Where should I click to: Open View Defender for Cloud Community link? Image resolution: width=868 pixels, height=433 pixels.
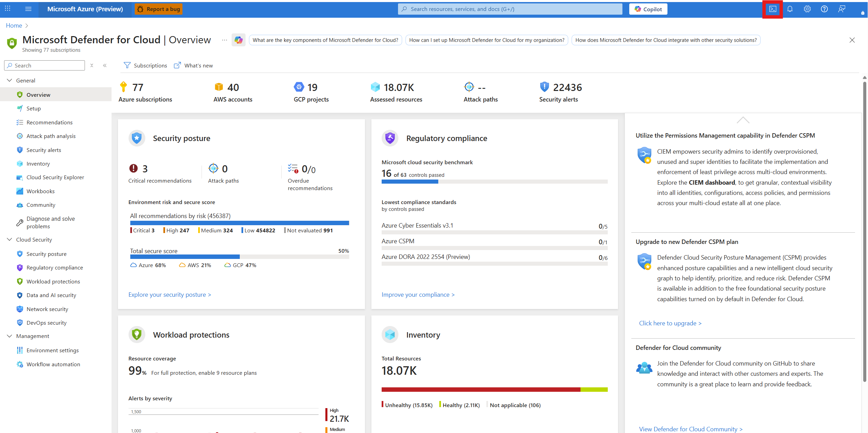(x=691, y=429)
